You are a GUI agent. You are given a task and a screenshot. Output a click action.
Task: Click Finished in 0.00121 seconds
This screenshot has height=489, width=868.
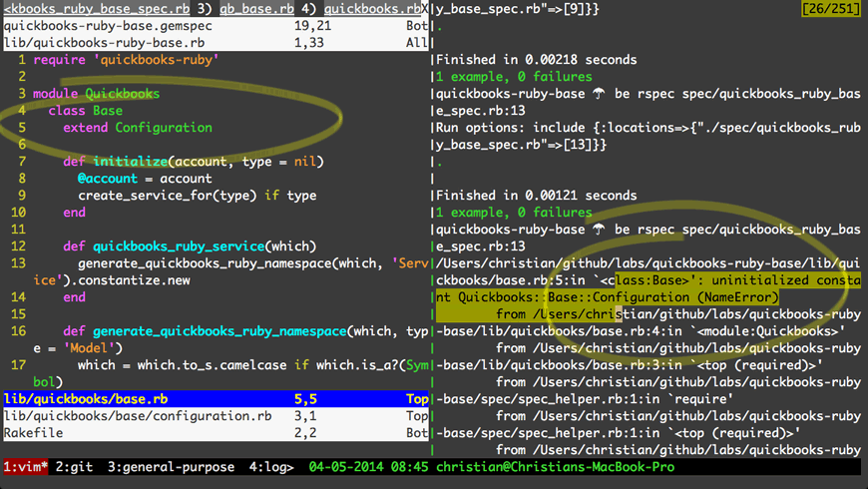tap(537, 196)
